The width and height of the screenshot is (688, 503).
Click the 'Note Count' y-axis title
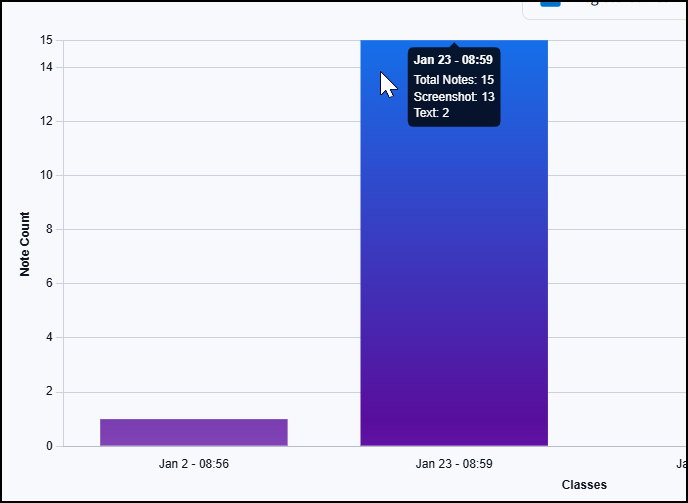[x=25, y=244]
